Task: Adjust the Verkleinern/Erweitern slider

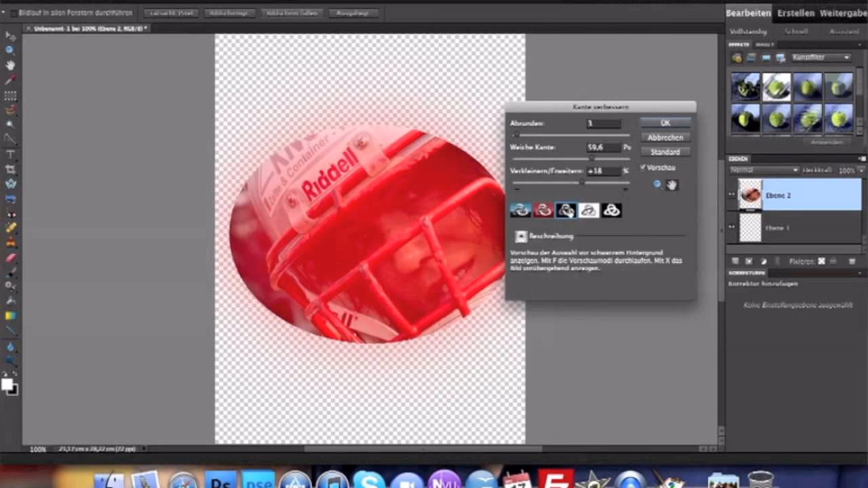Action: click(x=580, y=182)
